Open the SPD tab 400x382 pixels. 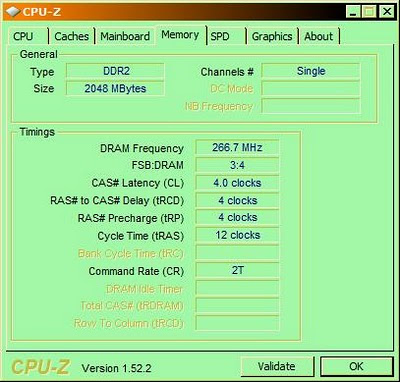click(x=227, y=36)
